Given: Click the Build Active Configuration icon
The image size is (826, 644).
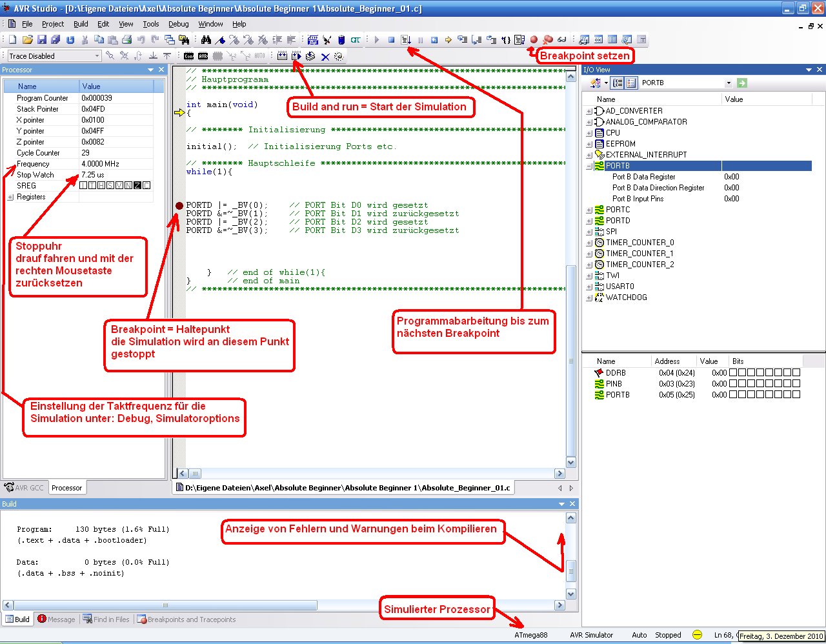Looking at the screenshot, I should coord(282,56).
